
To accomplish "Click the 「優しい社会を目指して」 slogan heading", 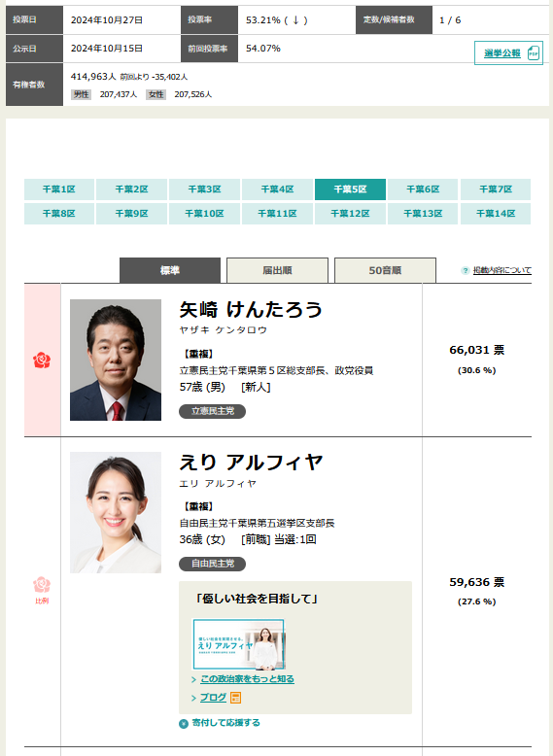I will coord(256,599).
